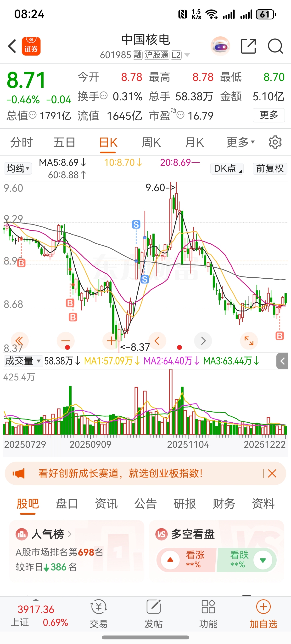Tap the back arrow icon

(12, 46)
